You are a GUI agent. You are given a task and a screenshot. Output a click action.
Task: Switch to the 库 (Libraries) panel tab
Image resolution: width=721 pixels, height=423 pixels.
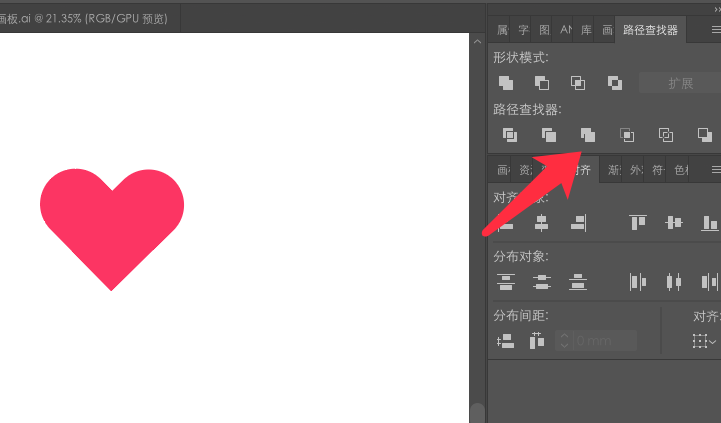(x=586, y=30)
